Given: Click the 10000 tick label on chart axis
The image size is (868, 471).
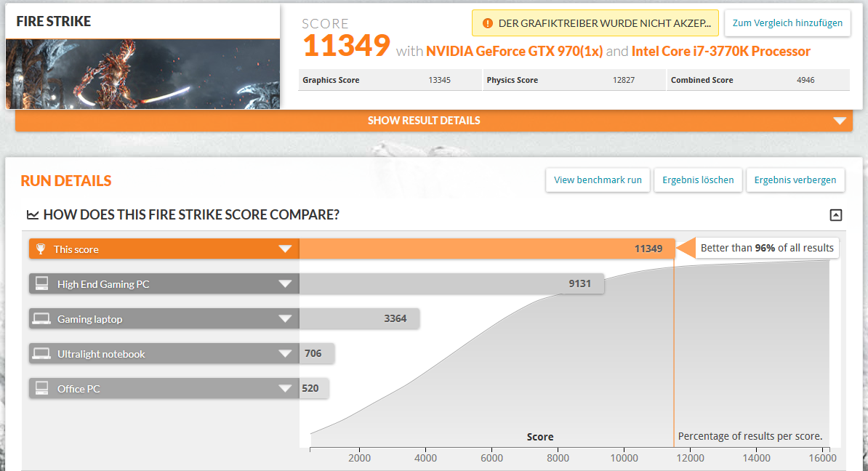Looking at the screenshot, I should click(624, 458).
